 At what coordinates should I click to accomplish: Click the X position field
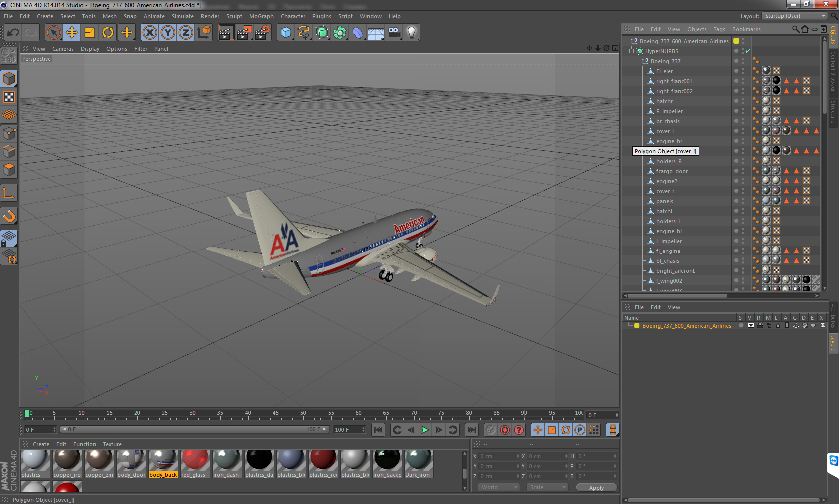(499, 456)
